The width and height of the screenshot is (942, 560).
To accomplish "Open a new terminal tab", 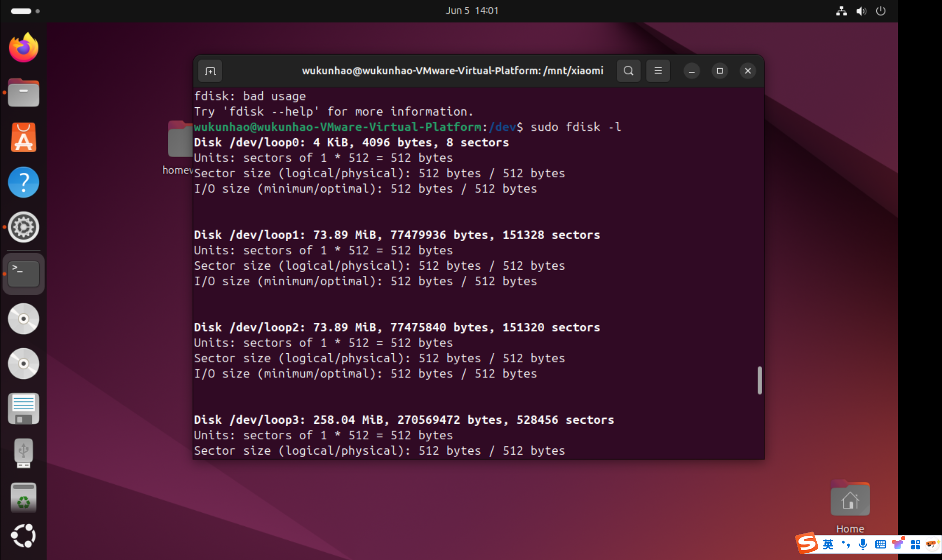I will tap(210, 72).
